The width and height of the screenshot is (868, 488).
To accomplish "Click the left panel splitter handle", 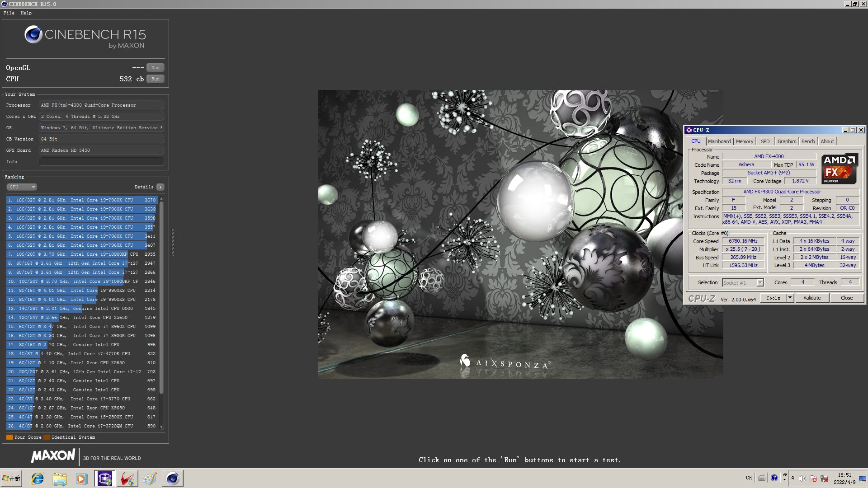I will (x=173, y=242).
